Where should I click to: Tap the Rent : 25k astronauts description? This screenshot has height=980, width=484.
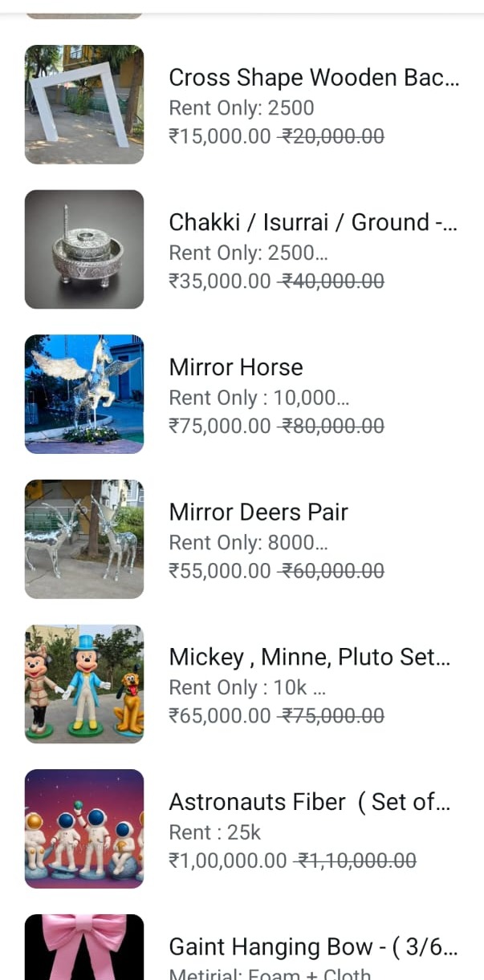214,832
